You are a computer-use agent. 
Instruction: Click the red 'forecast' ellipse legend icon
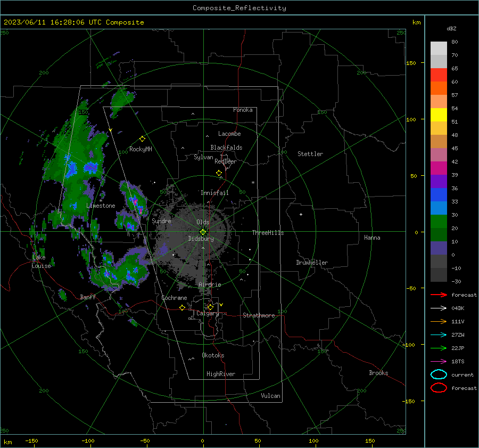coord(439,388)
